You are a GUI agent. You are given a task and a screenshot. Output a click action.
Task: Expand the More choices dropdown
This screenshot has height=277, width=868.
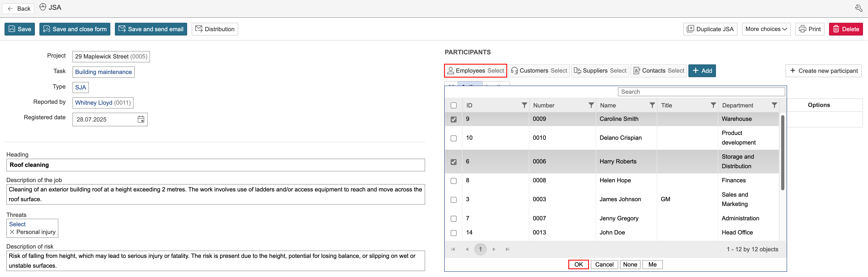(x=766, y=29)
